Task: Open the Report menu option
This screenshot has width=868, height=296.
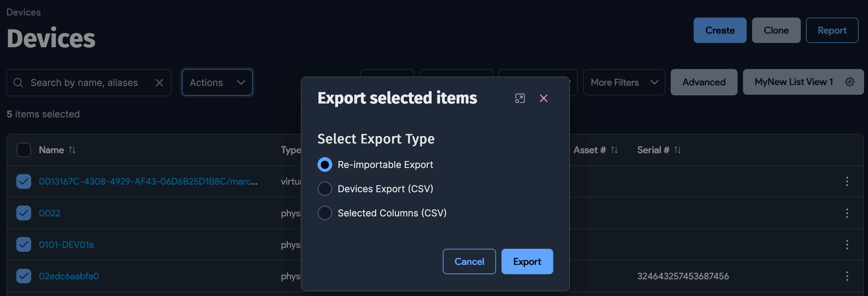Action: [832, 30]
